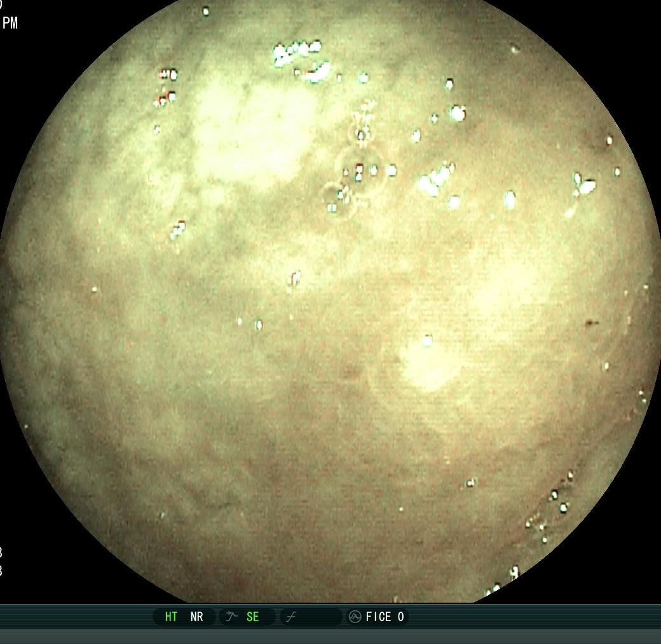Image resolution: width=661 pixels, height=644 pixels.
Task: Click the FICE 0 mode label
Action: coord(385,617)
